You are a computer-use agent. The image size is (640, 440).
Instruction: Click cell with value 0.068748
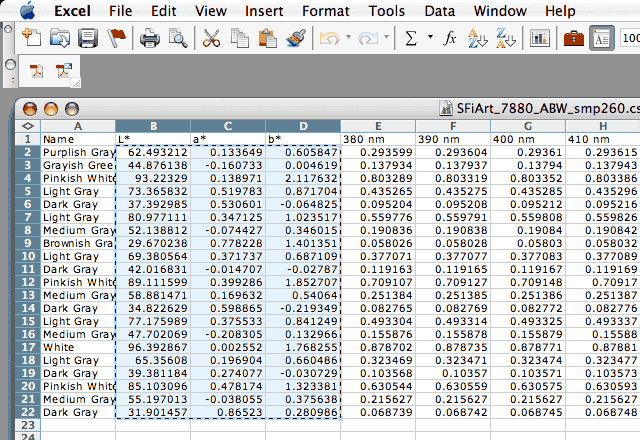[x=603, y=412]
